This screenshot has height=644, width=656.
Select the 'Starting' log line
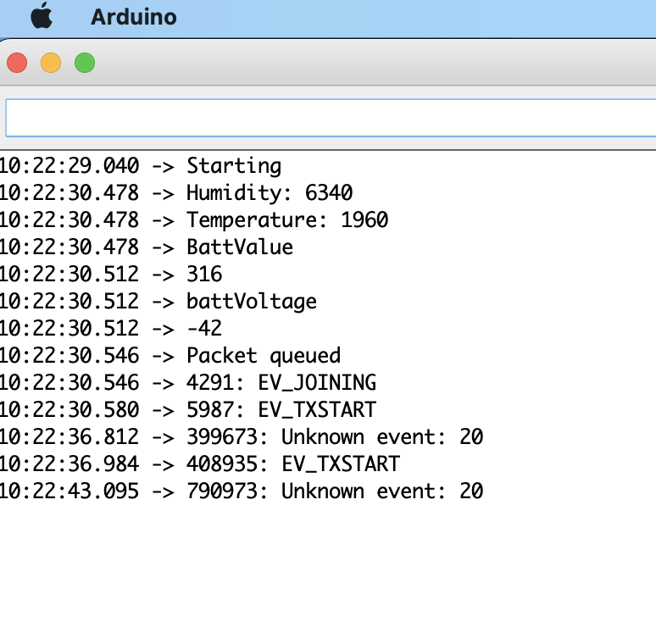(141, 166)
